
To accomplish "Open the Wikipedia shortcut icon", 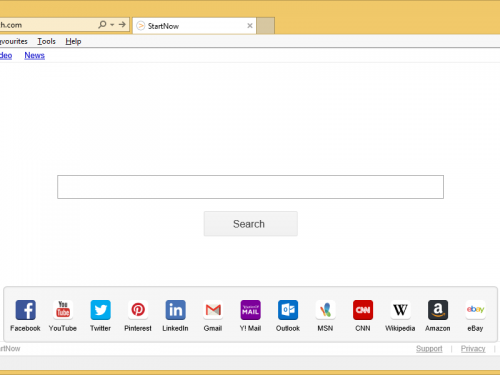I will coord(400,310).
